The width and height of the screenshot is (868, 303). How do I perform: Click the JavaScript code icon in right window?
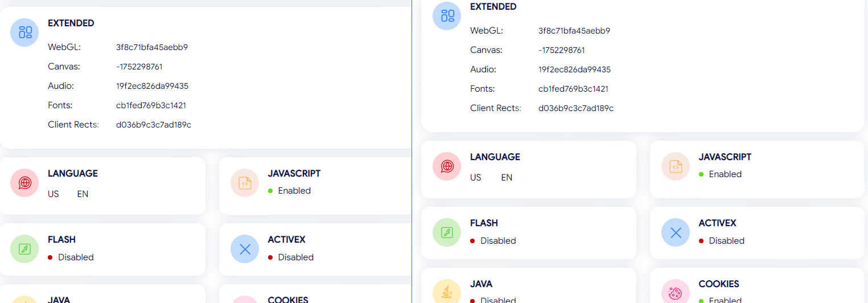coord(676,166)
